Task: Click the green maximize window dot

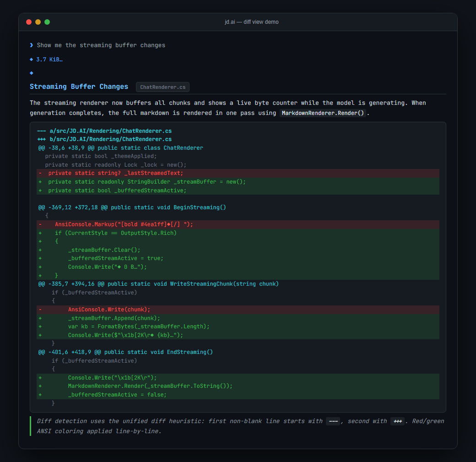Action: 47,22
